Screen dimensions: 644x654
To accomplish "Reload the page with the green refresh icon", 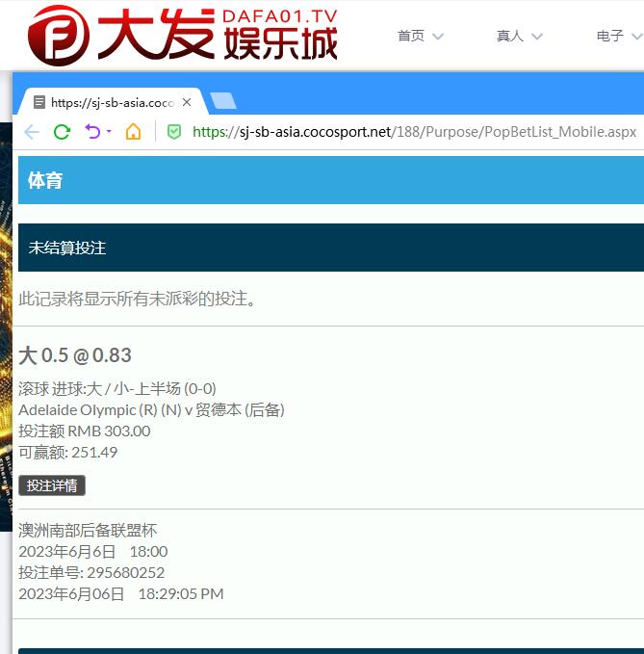I will 62,132.
